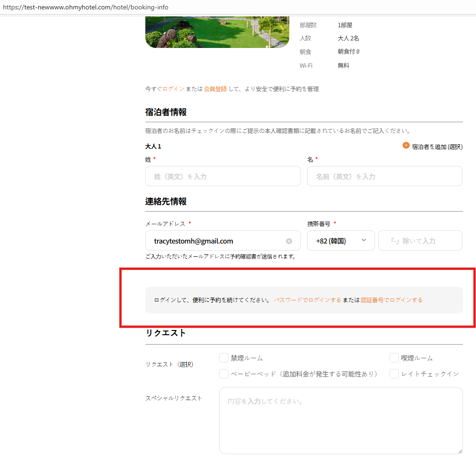Click the 宿泊者を追加 (選択) text button
The image size is (476, 464).
pyautogui.click(x=437, y=147)
